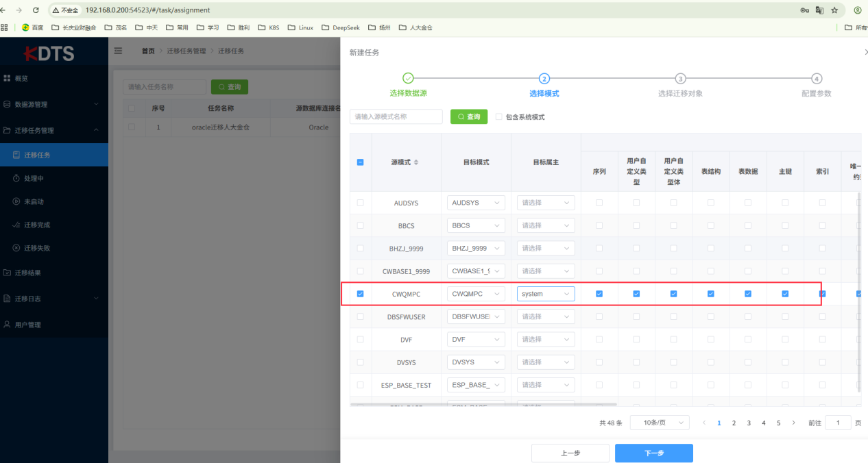Image resolution: width=868 pixels, height=463 pixels.
Task: Open CWQMPC 目标模式 dropdown
Action: tap(476, 294)
